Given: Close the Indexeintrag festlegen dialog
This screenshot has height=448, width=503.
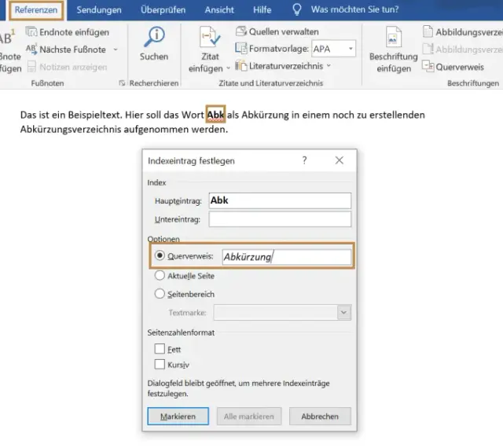Looking at the screenshot, I should click(339, 160).
